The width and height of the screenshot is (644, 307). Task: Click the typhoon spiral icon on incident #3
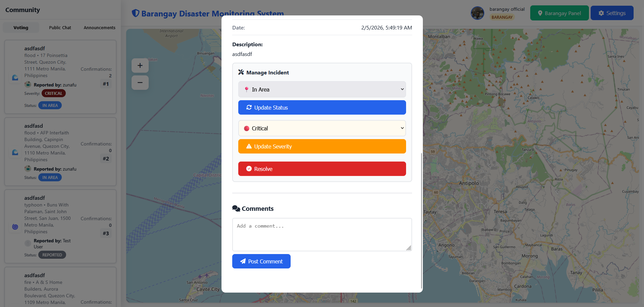[15, 227]
